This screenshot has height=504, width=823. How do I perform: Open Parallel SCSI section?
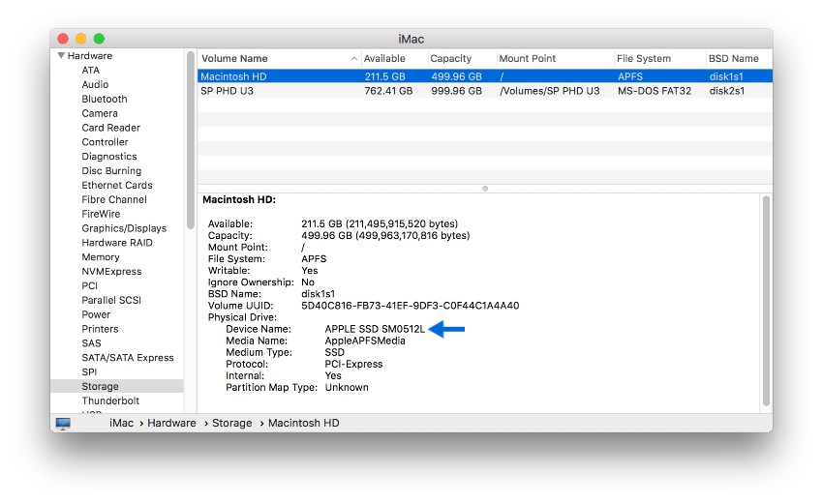click(111, 300)
